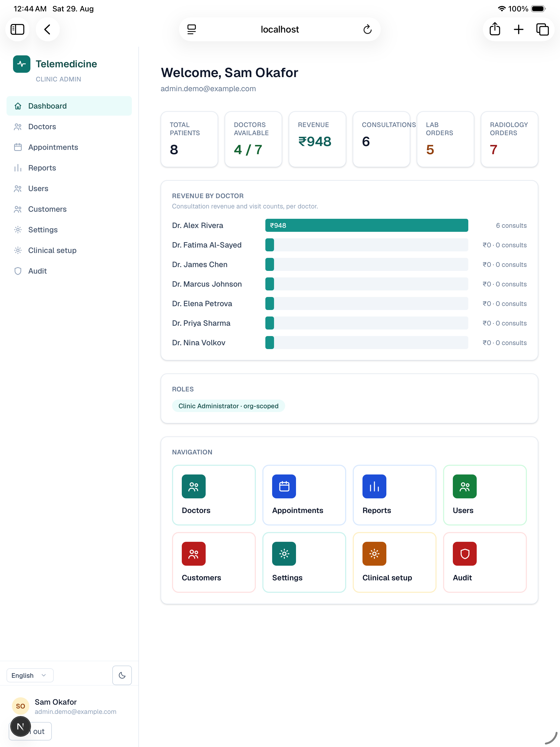Open Users in the sidebar
560x747 pixels.
pyautogui.click(x=69, y=188)
